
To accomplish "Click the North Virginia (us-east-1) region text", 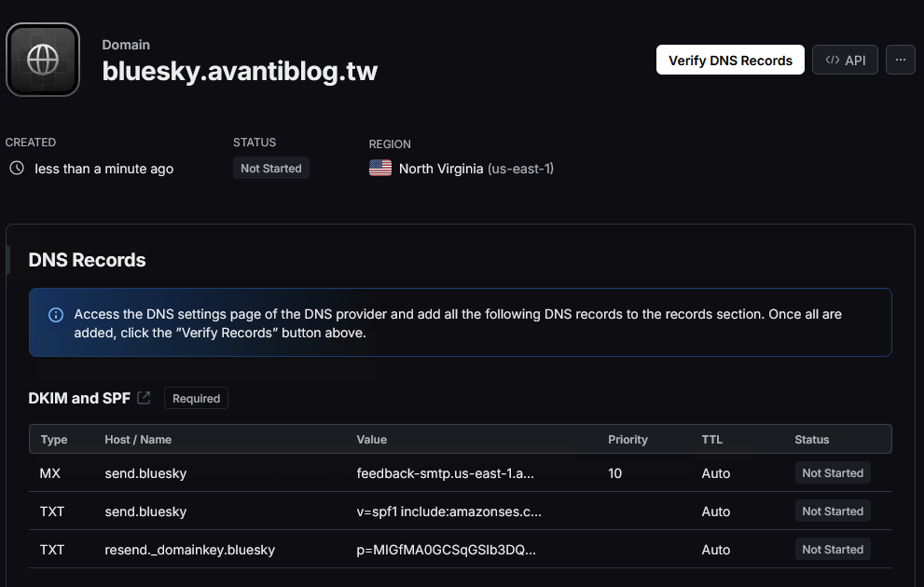I will click(x=476, y=169).
